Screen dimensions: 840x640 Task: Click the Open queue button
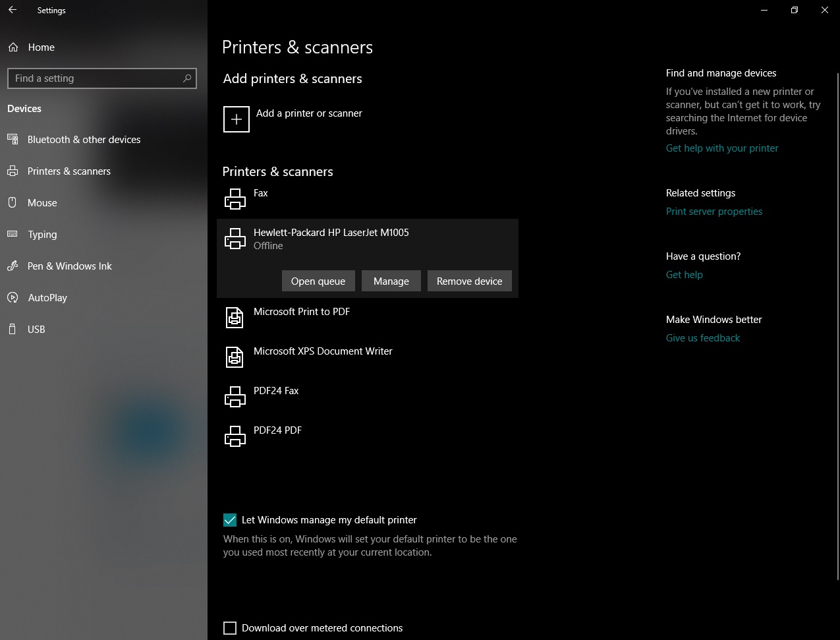(318, 281)
